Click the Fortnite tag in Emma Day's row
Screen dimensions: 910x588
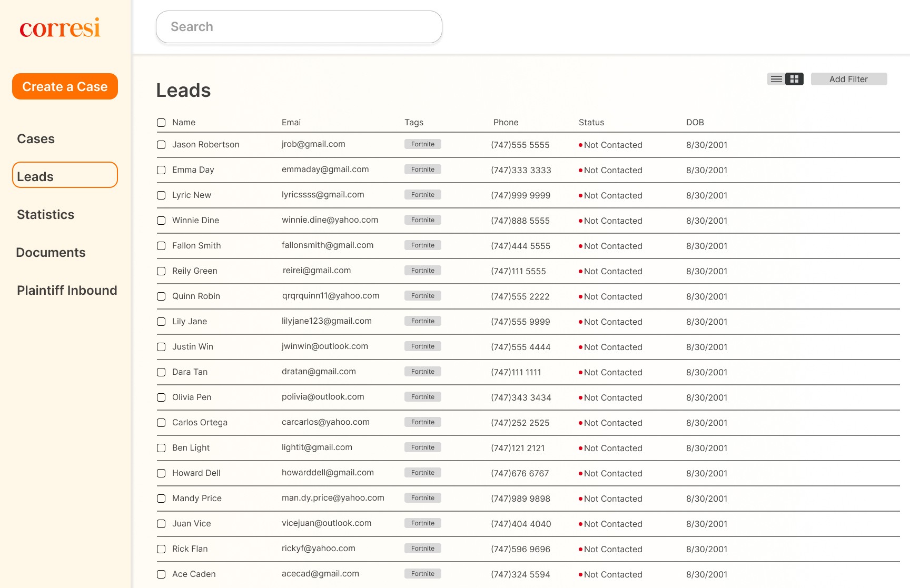(423, 170)
